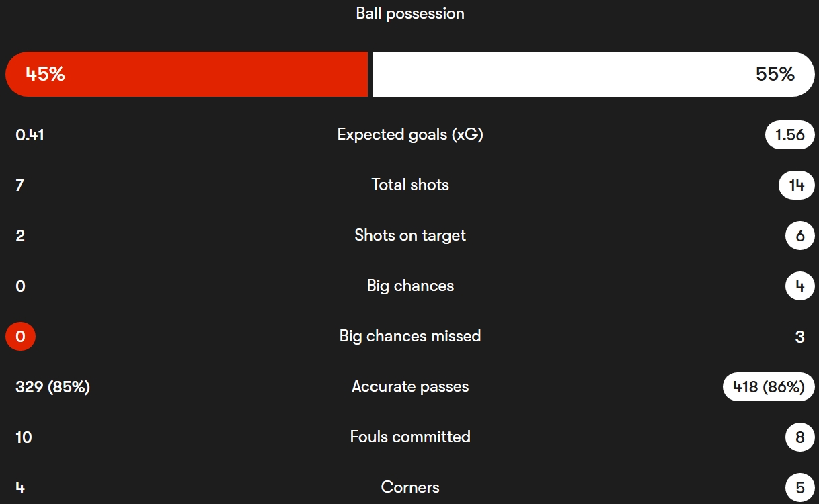Select the Ball possession heading

coord(409,13)
